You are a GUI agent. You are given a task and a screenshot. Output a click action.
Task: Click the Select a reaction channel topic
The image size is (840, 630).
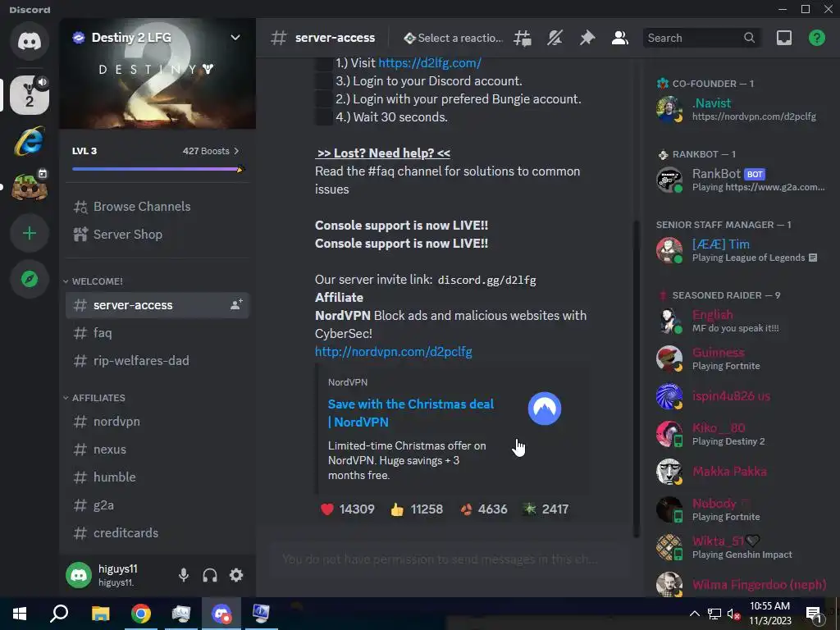(453, 38)
